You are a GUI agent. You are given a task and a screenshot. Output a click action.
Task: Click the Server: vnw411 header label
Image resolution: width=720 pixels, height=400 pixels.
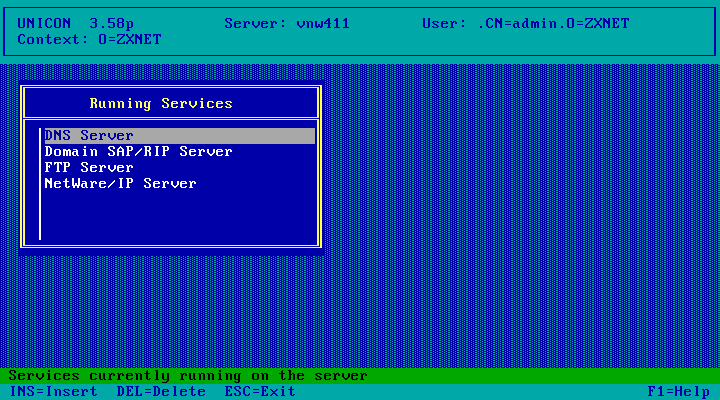coord(287,23)
